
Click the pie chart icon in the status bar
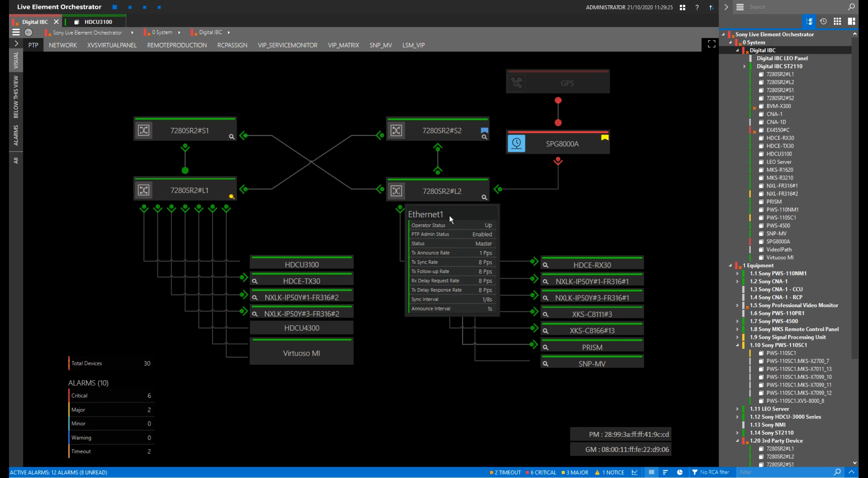click(680, 472)
